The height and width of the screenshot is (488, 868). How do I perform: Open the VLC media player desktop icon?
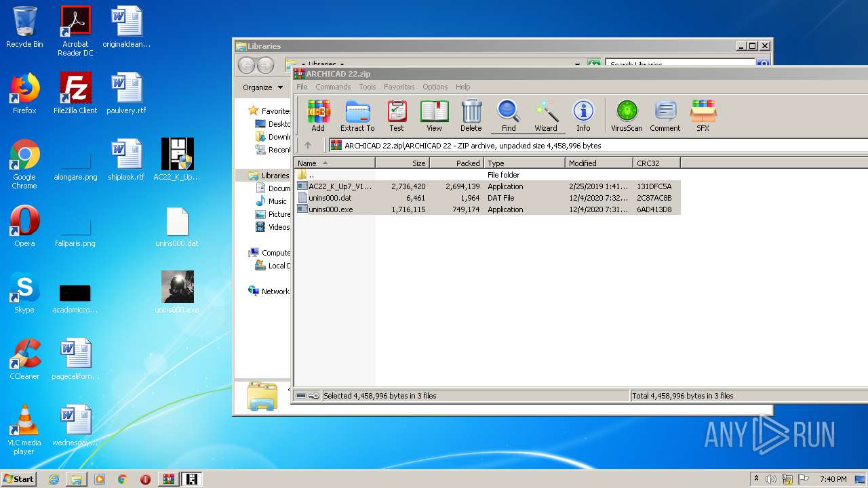click(x=24, y=430)
